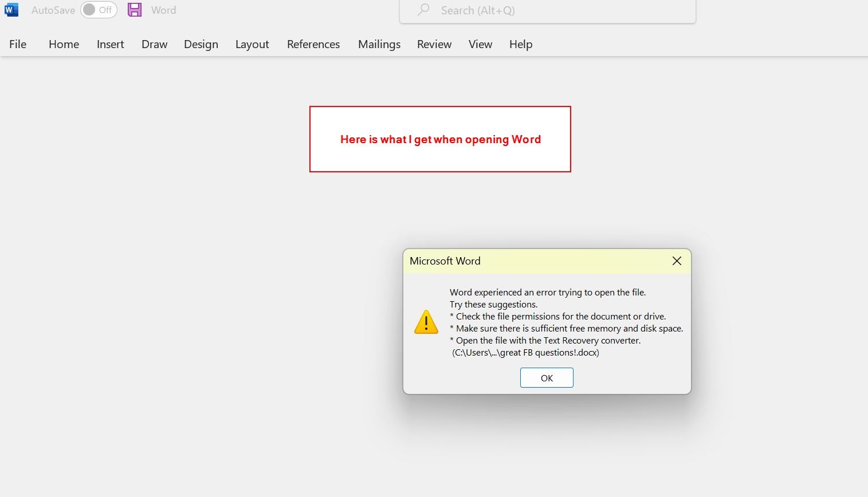The width and height of the screenshot is (868, 497).
Task: Select the Draw ribbon tab
Action: coord(154,44)
